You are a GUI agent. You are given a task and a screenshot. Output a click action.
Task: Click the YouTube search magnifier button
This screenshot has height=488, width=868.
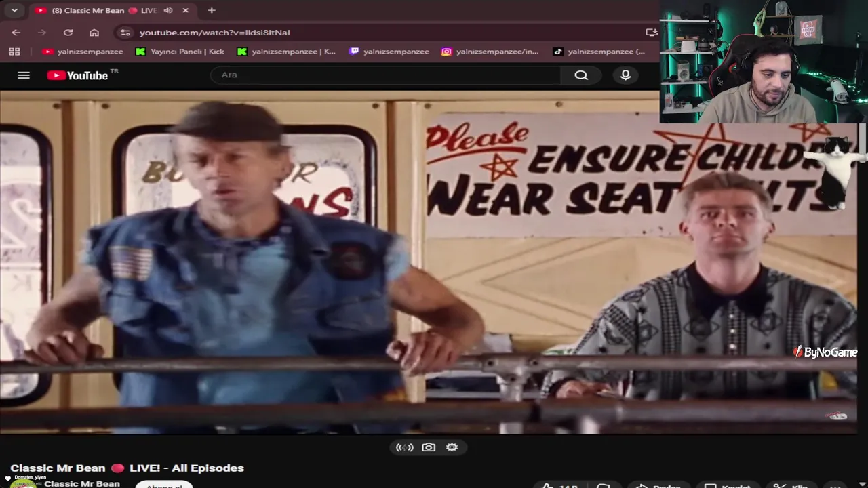coord(581,75)
